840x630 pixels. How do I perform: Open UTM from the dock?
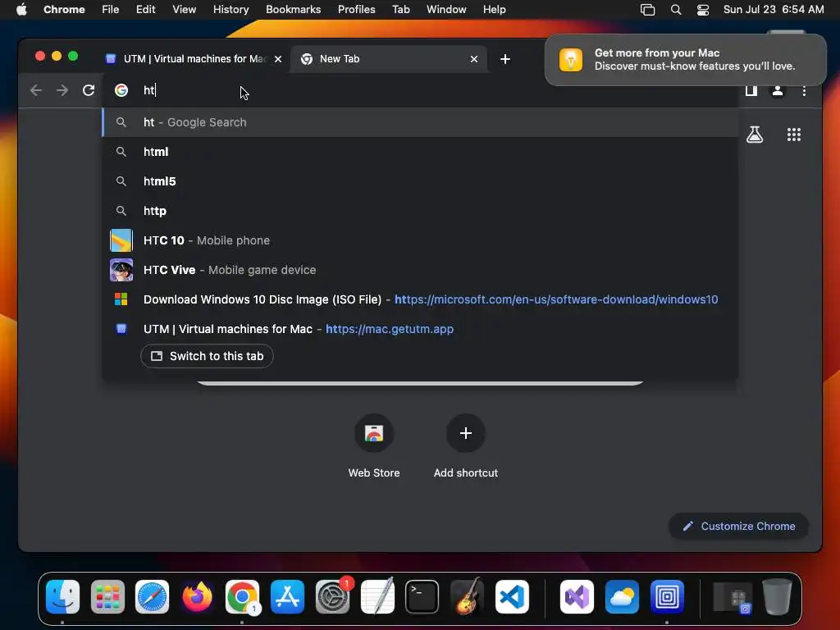click(666, 596)
